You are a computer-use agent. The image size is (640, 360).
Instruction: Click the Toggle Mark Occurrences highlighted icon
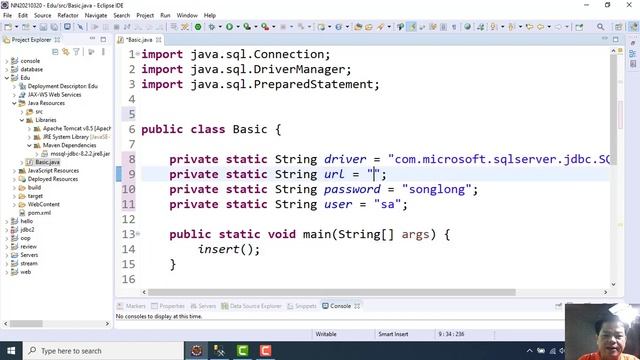(x=412, y=27)
